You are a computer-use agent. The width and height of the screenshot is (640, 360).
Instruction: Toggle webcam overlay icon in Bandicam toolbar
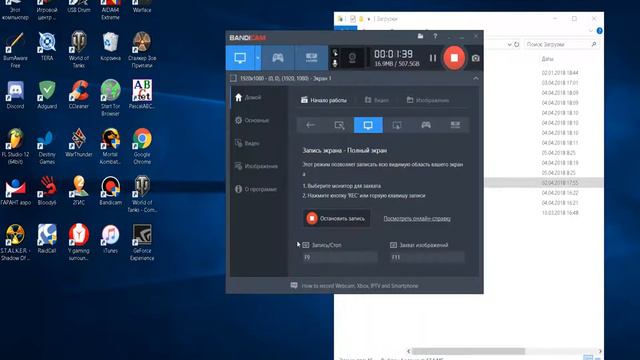point(352,58)
